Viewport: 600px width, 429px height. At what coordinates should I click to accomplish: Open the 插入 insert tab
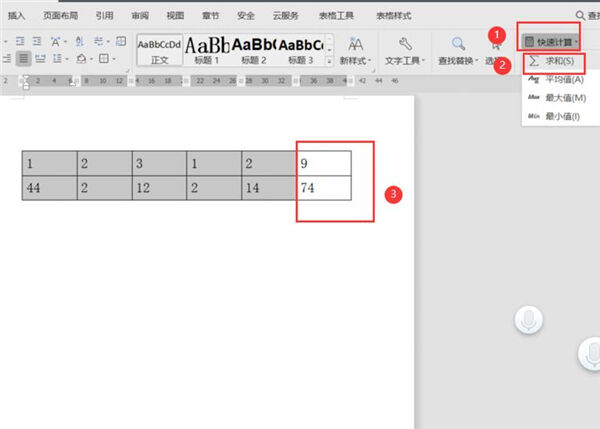[16, 16]
